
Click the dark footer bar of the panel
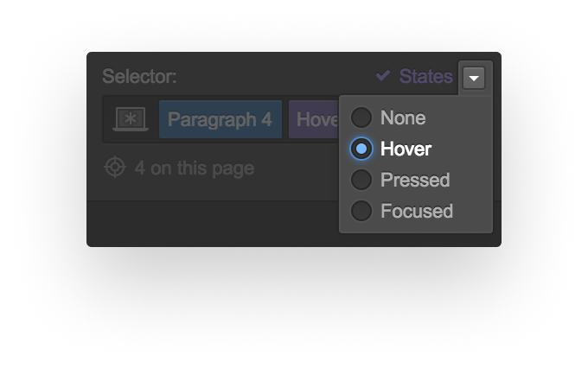point(213,224)
